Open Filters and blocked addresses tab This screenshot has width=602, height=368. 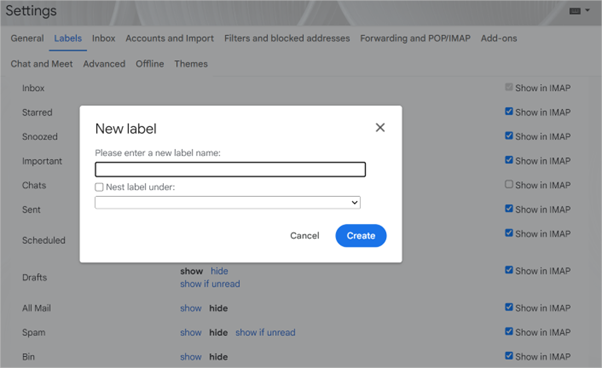tap(287, 38)
